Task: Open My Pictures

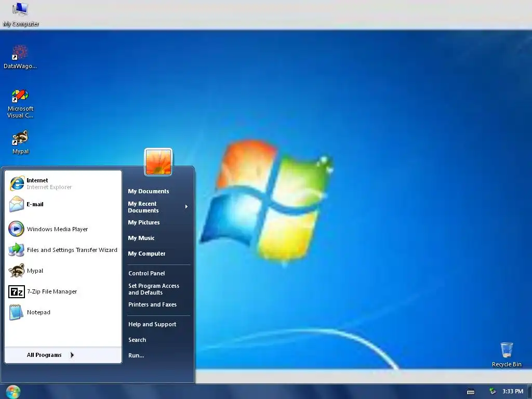Action: click(x=158, y=222)
